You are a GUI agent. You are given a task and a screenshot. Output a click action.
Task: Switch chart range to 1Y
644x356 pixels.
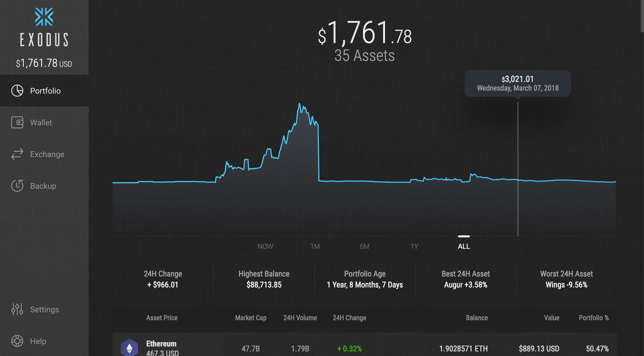point(414,246)
